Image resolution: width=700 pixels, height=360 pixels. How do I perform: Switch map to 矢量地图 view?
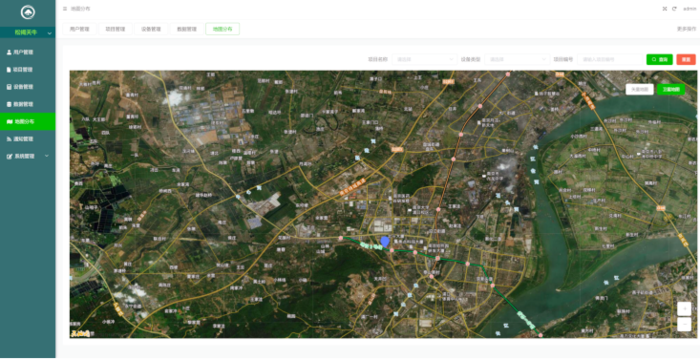click(x=639, y=89)
